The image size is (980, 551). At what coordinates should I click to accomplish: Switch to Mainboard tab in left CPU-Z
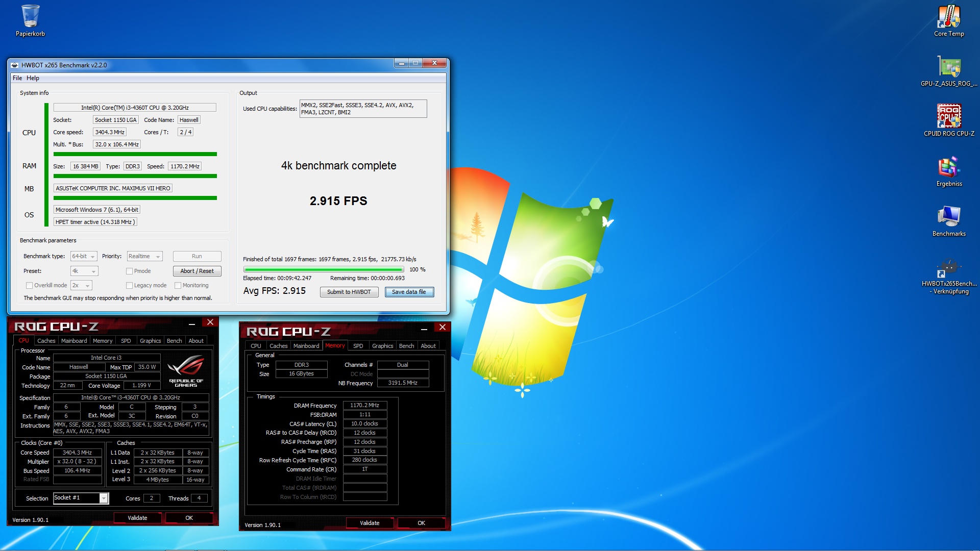tap(74, 341)
